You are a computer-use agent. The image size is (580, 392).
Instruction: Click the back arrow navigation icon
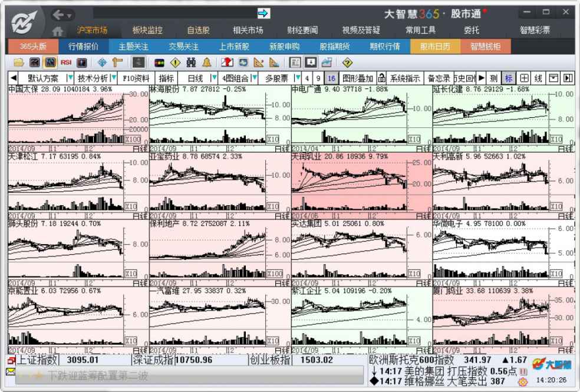coord(59,15)
